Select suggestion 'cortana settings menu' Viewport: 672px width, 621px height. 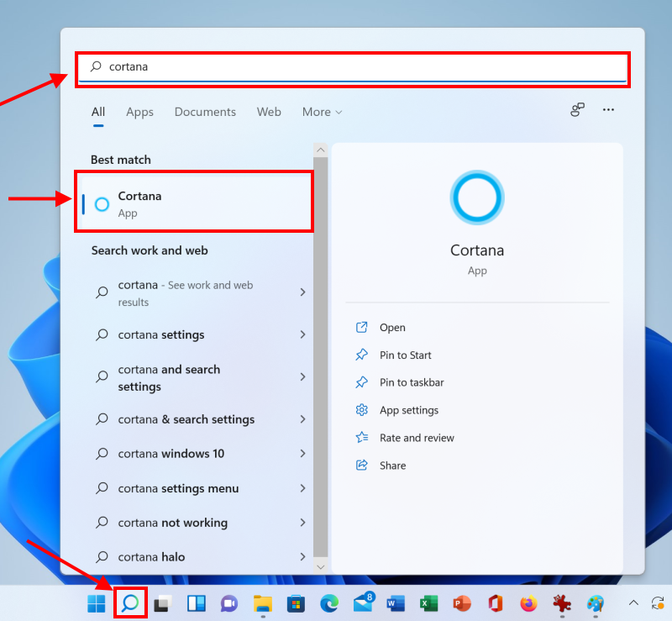[x=178, y=488]
